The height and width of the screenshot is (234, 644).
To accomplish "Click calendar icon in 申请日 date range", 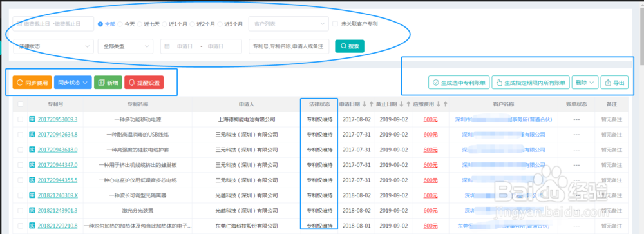I will (167, 46).
